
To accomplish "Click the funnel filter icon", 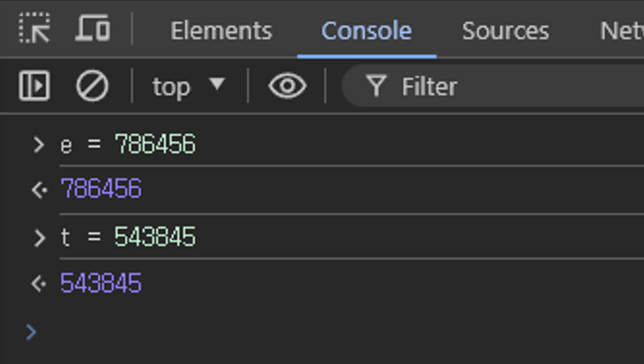I will click(x=376, y=86).
